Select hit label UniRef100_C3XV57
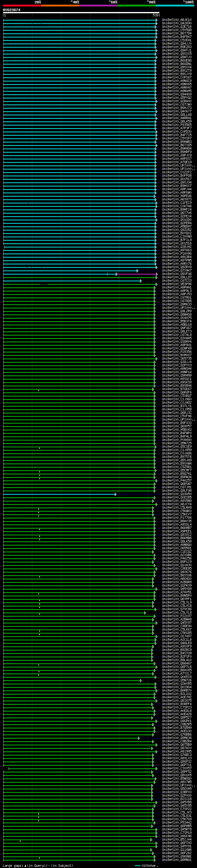This screenshot has width=197, height=868. pos(177,769)
